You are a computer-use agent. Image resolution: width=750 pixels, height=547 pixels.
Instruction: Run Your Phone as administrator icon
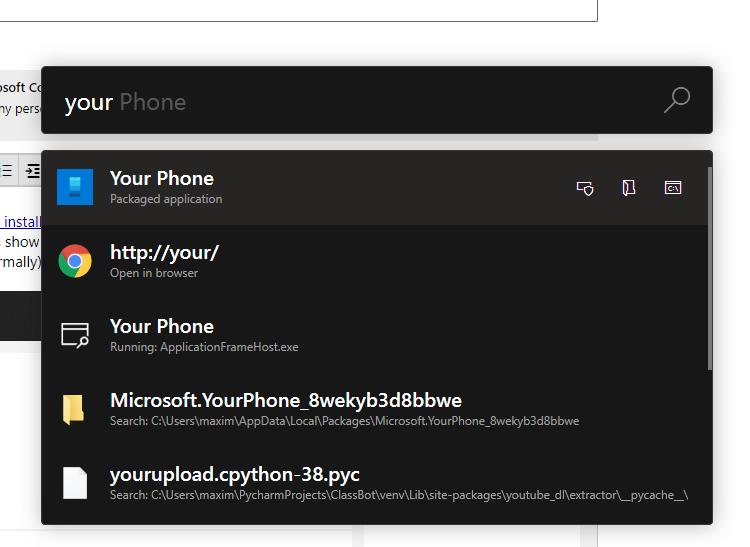[585, 188]
